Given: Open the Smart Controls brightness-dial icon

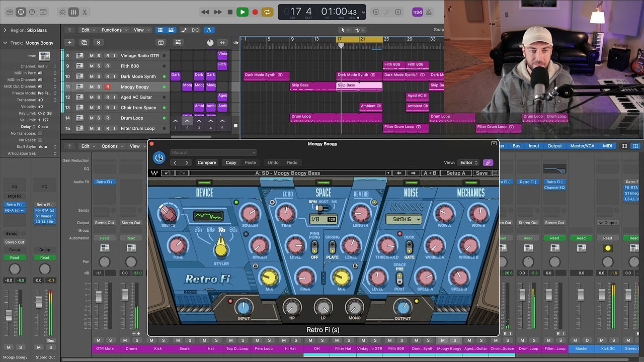Looking at the screenshot, I should pyautogui.click(x=62, y=12).
